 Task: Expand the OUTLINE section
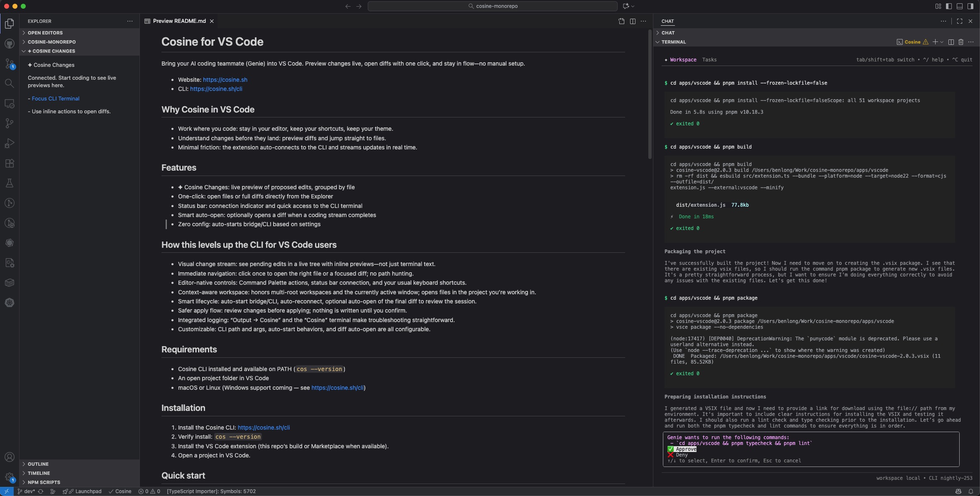pyautogui.click(x=38, y=464)
